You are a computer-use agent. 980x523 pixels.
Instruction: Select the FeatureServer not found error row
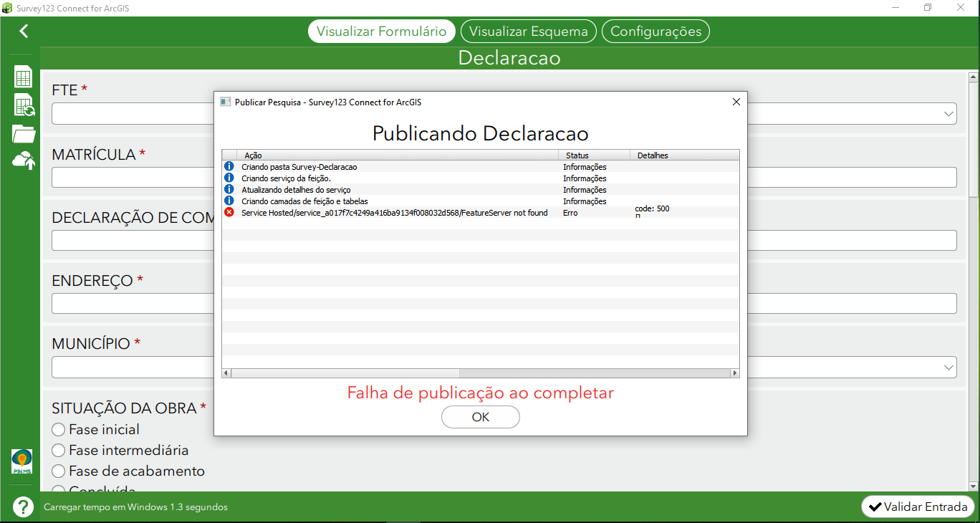coord(481,213)
